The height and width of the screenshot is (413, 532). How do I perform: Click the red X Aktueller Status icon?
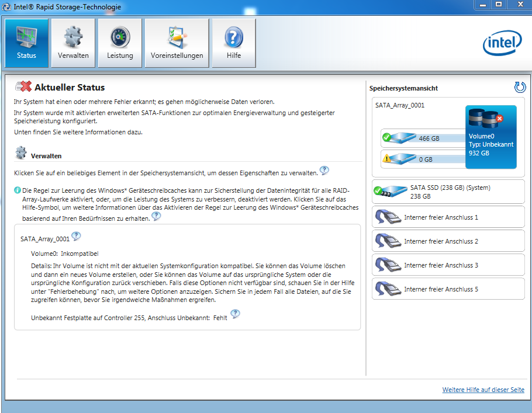23,86
